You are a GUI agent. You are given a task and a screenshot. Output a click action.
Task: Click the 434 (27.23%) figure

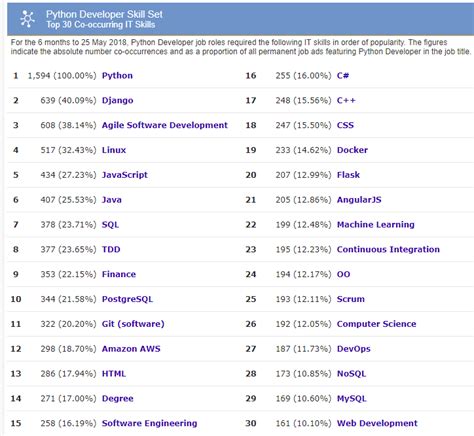pyautogui.click(x=68, y=175)
